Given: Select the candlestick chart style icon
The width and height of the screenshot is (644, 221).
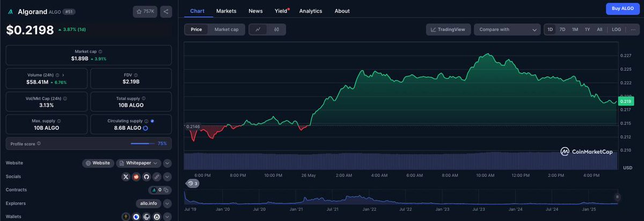Looking at the screenshot, I should click(276, 30).
